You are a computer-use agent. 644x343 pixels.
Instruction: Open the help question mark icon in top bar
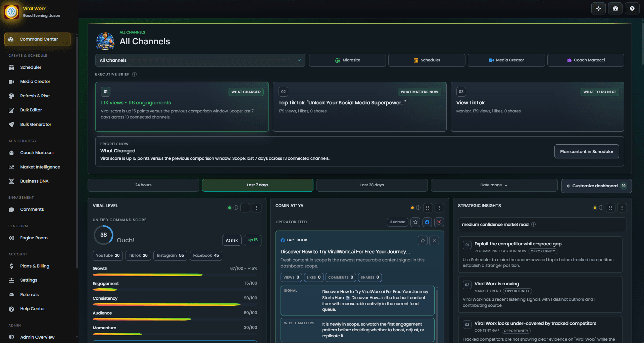click(632, 9)
